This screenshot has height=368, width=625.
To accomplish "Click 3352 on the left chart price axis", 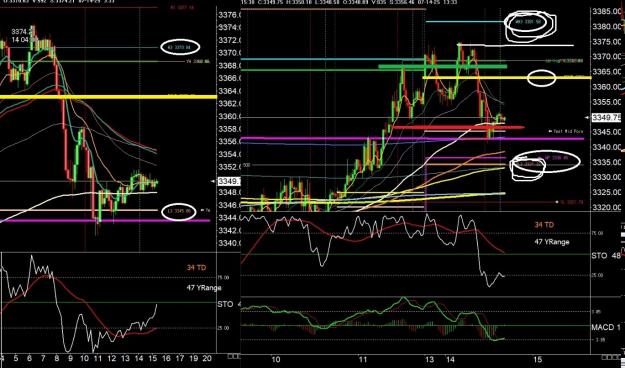I will (x=230, y=167).
